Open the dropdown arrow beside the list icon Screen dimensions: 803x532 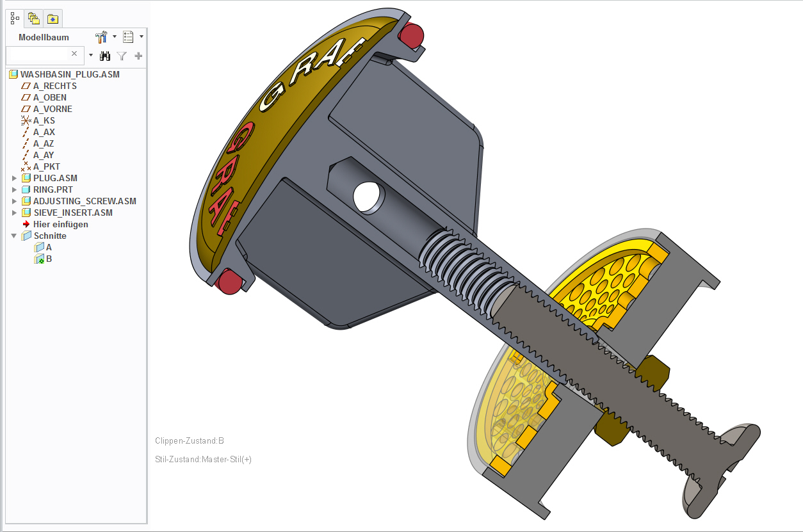point(142,36)
